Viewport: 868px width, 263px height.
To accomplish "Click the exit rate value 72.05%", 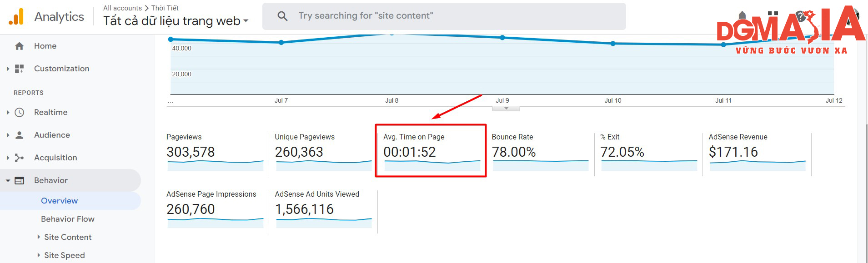I will [622, 152].
